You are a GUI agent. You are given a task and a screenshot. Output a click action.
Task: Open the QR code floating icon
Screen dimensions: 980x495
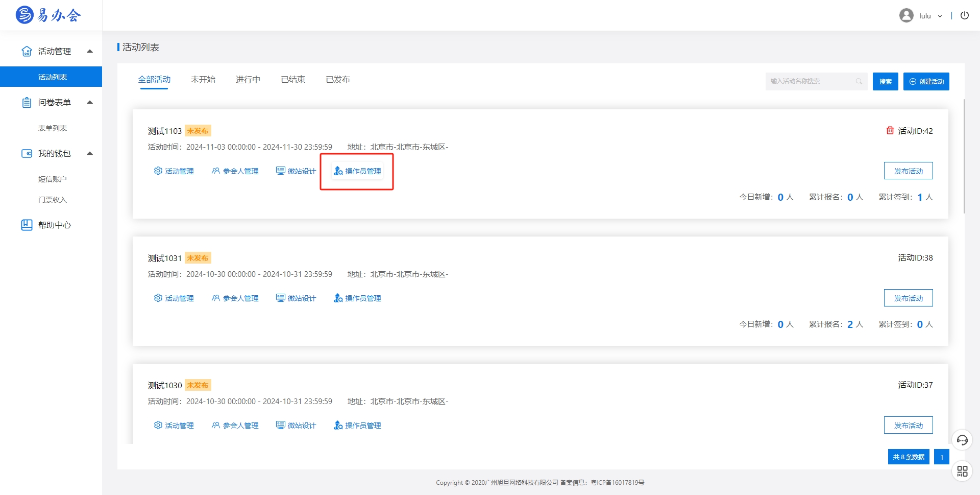962,471
